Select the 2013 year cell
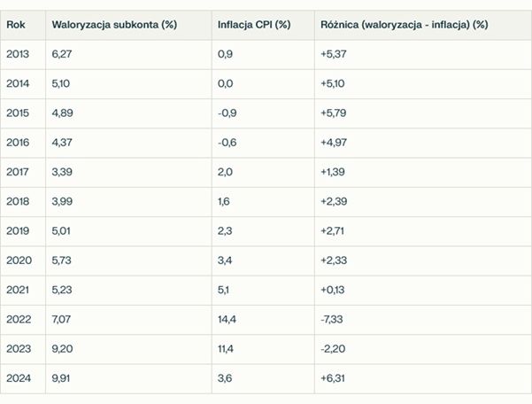This screenshot has height=404, width=532. pos(18,54)
